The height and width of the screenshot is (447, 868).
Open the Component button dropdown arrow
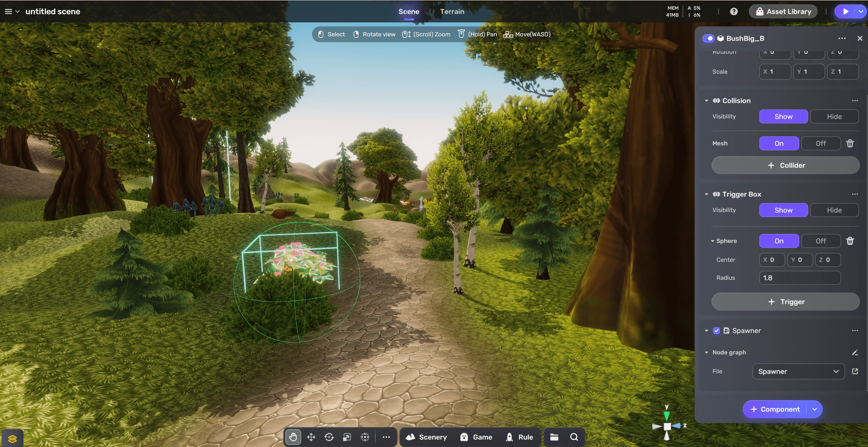tap(814, 409)
